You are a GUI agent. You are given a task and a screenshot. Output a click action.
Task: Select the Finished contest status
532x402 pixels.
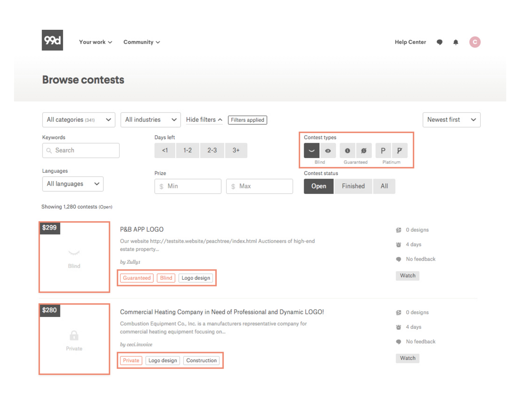coord(353,186)
